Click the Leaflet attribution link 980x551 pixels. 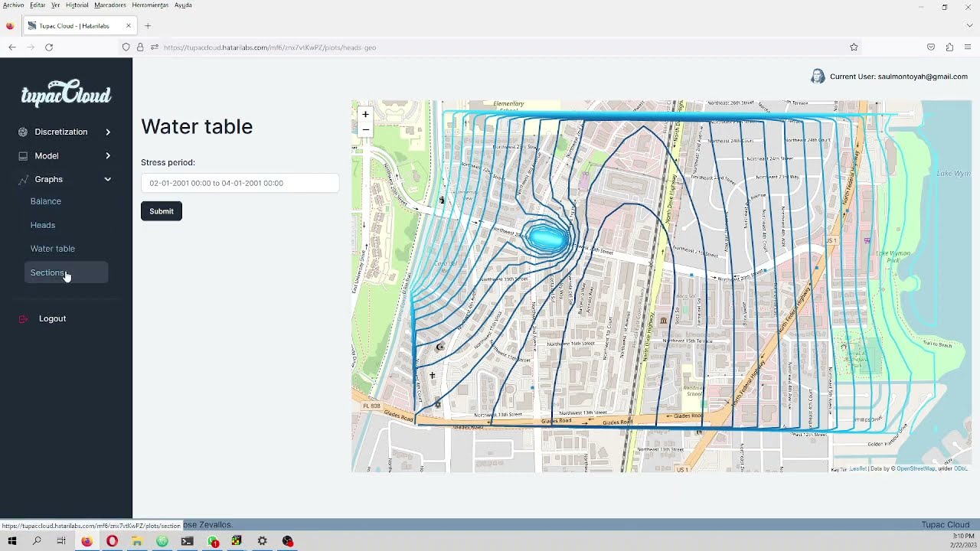(857, 468)
